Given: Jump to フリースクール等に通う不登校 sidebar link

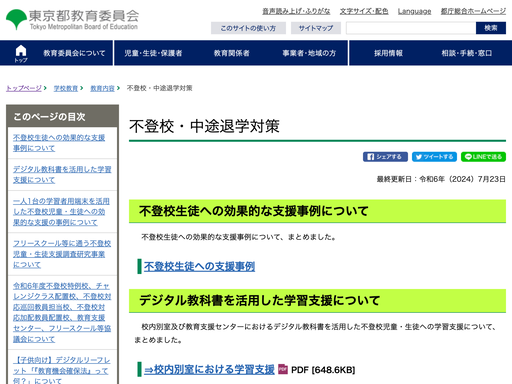Looking at the screenshot, I should tap(62, 254).
